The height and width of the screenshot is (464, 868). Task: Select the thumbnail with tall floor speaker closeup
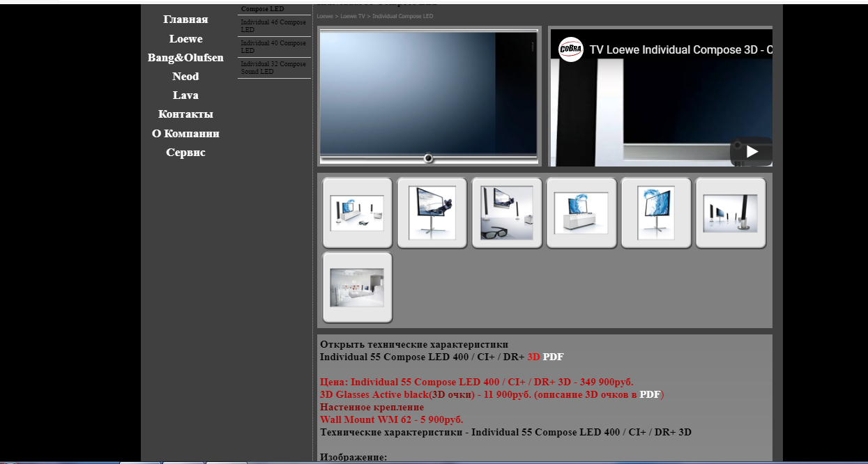pos(731,212)
